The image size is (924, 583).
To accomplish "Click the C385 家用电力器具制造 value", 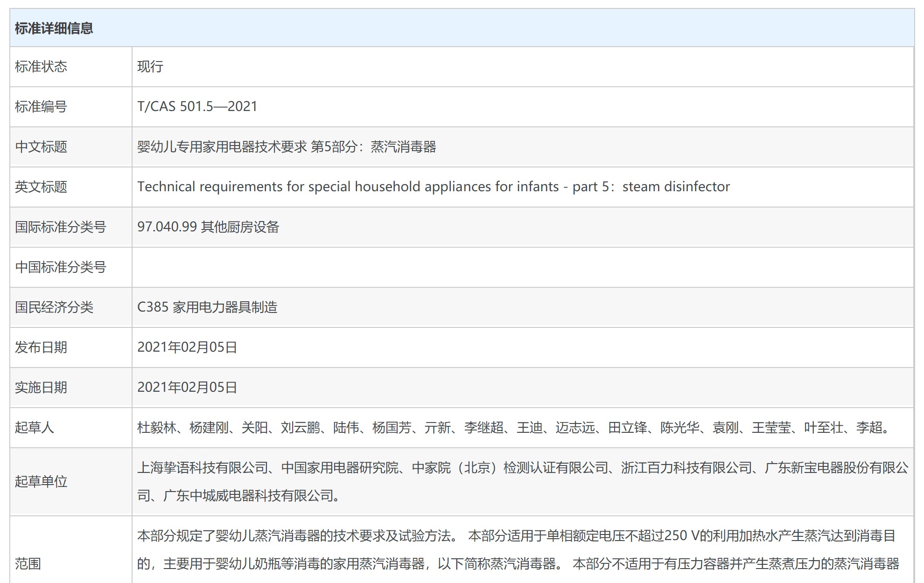I will 207,307.
